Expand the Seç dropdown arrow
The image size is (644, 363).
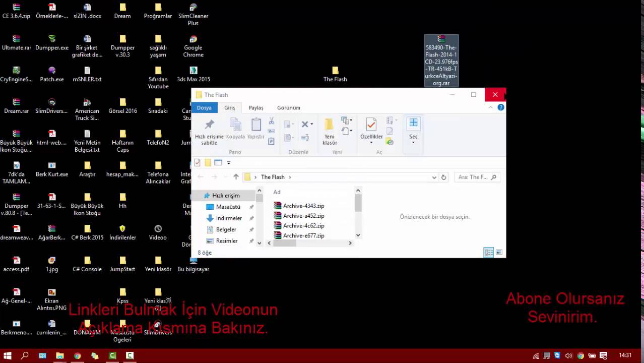(413, 142)
